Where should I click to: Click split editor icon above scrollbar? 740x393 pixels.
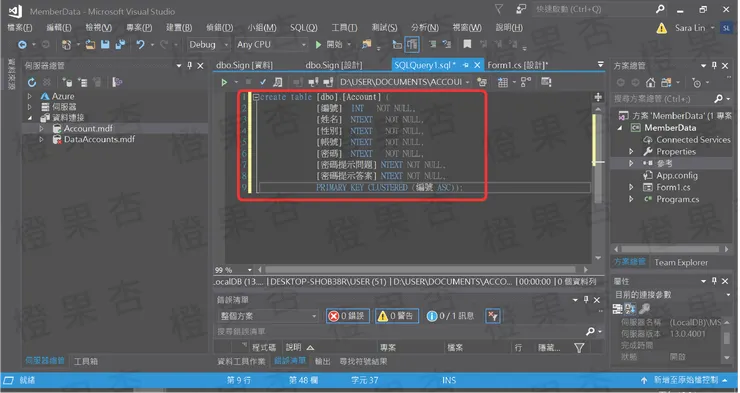point(598,97)
